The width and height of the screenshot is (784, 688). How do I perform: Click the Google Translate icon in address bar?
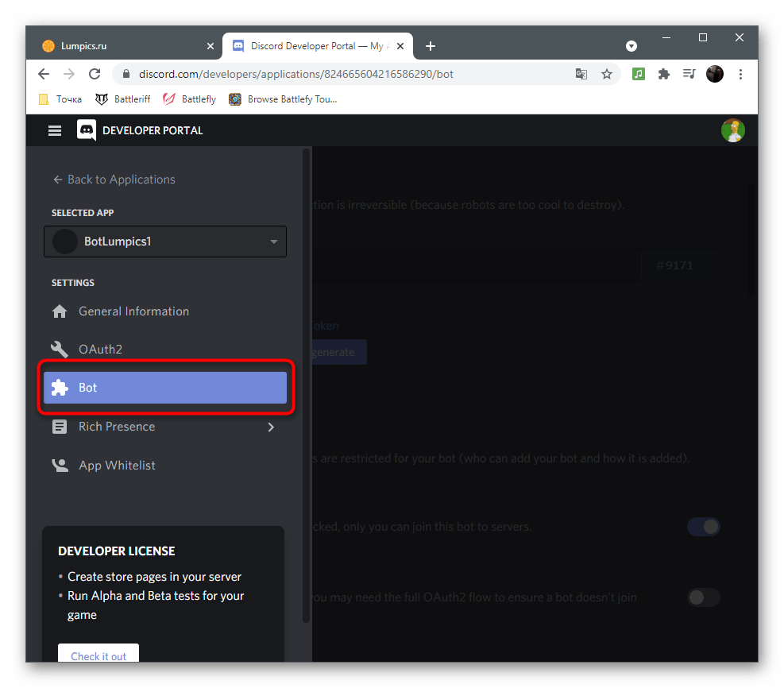[x=581, y=73]
